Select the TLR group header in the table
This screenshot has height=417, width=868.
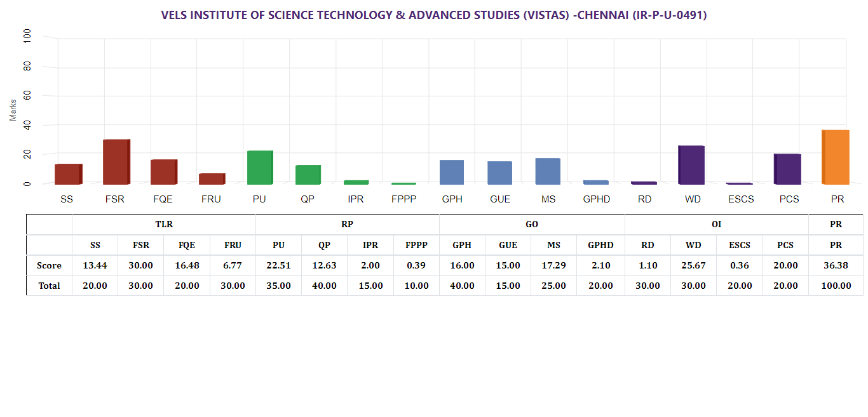coord(164,225)
